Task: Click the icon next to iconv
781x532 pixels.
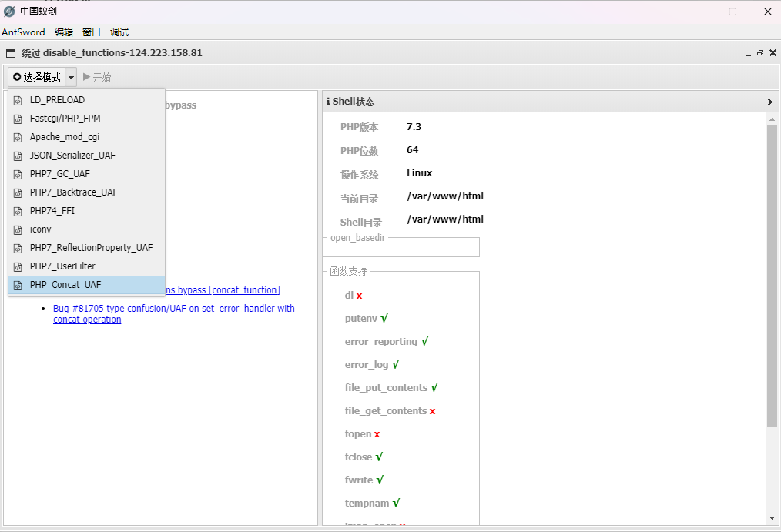Action: point(18,229)
